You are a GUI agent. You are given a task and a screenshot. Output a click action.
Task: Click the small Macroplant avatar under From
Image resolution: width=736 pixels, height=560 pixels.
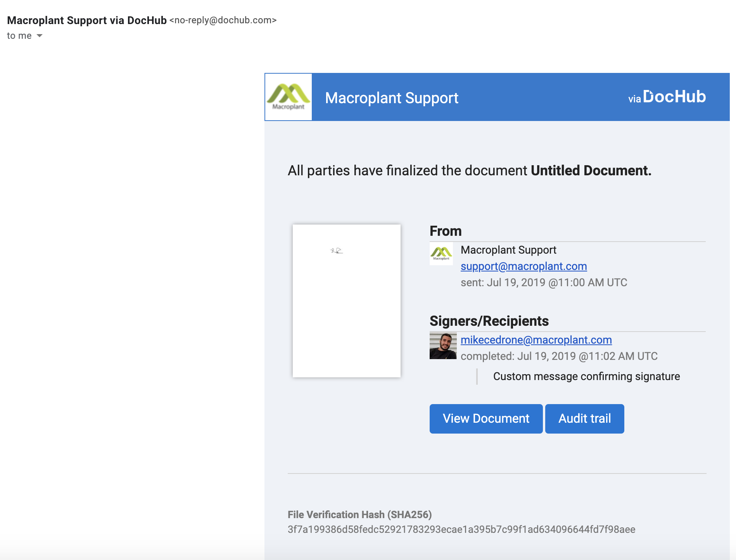pyautogui.click(x=441, y=254)
